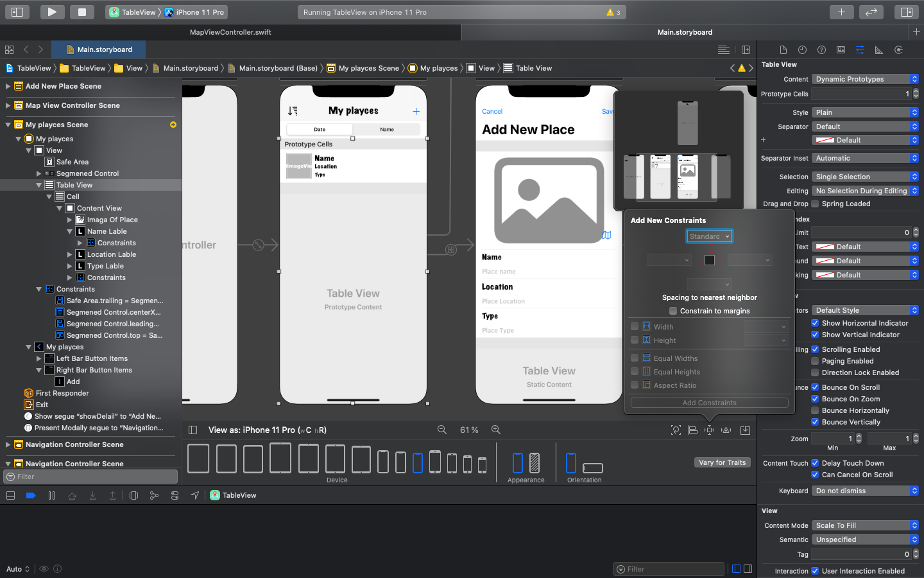
Task: Open related items grid menu
Action: (9, 49)
